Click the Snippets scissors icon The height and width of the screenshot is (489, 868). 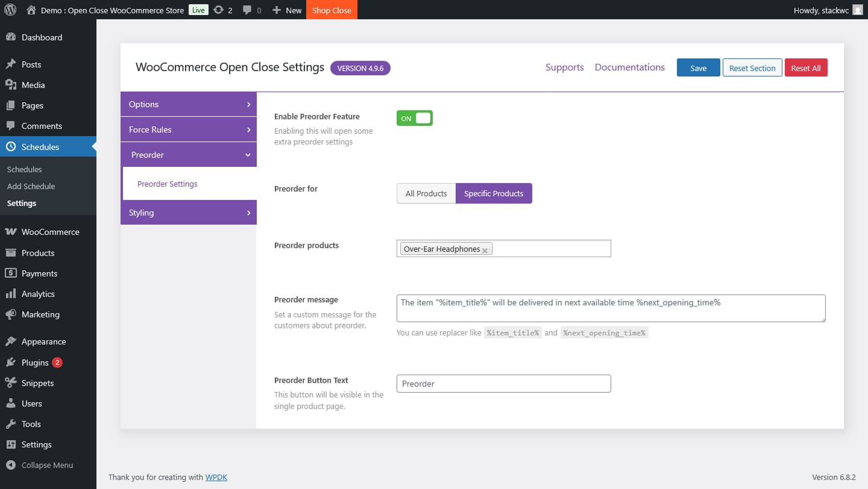11,383
